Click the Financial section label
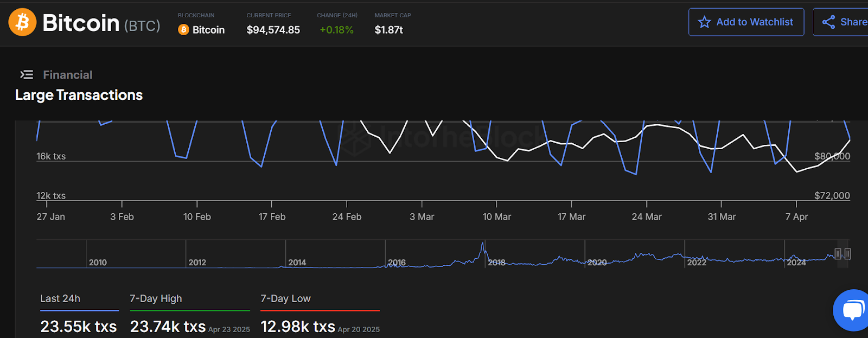Image resolution: width=868 pixels, height=338 pixels. 68,75
